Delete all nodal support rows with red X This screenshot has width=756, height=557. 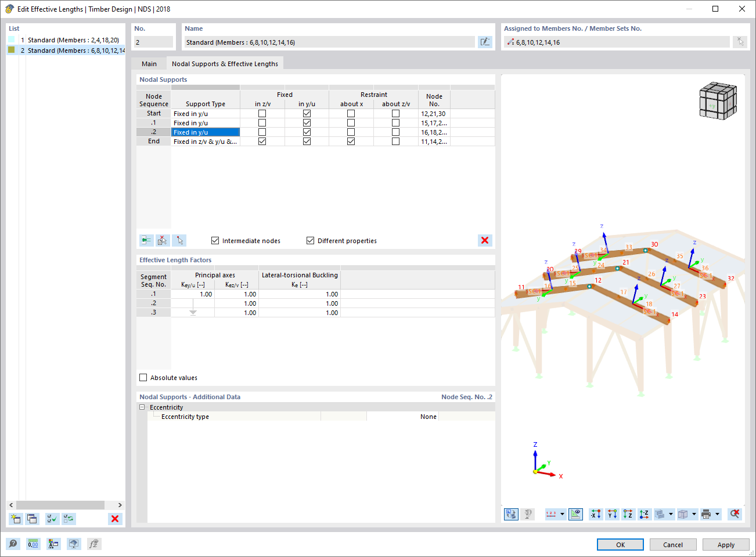(x=485, y=240)
